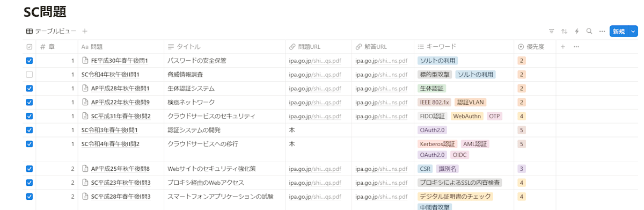The width and height of the screenshot is (644, 210).
Task: Uncheck the FE平成30年春午後問1 row checkbox
Action: [x=30, y=61]
